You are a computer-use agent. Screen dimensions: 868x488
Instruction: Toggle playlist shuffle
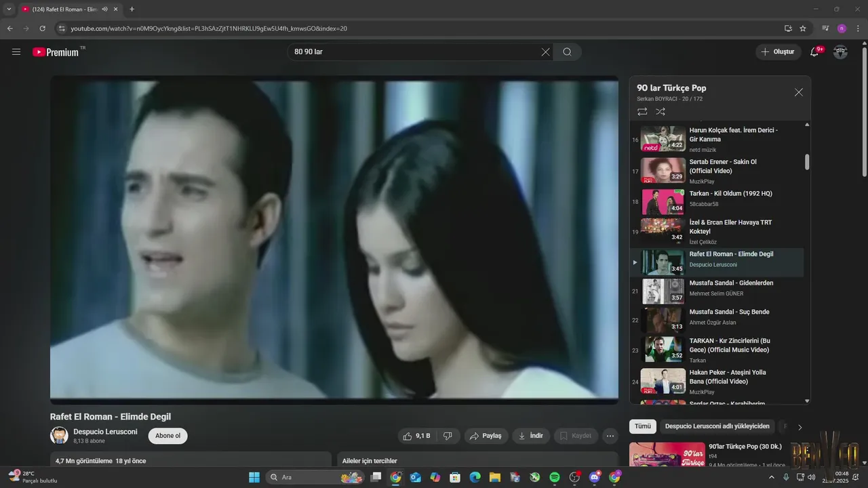click(x=660, y=112)
